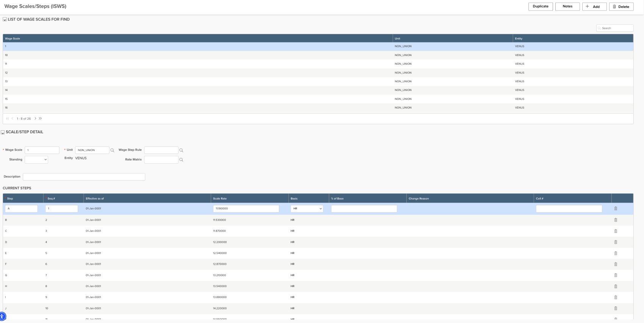
Task: Select wage scale 12 row in list
Action: (x=190, y=73)
